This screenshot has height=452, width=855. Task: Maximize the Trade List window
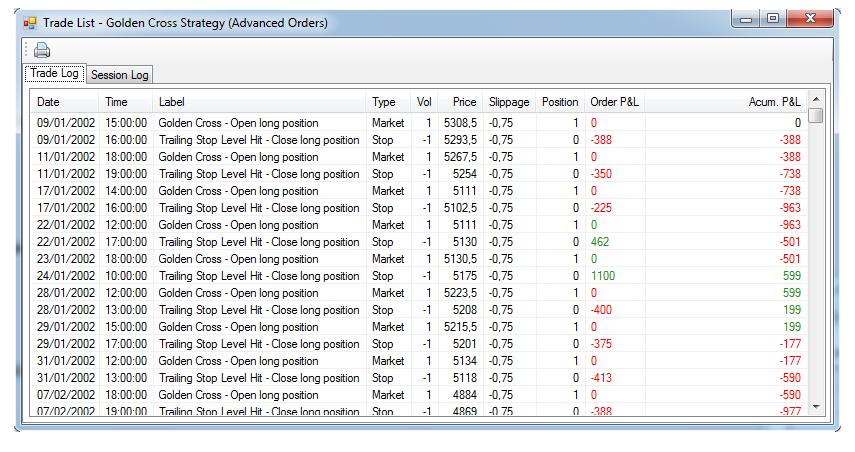772,18
